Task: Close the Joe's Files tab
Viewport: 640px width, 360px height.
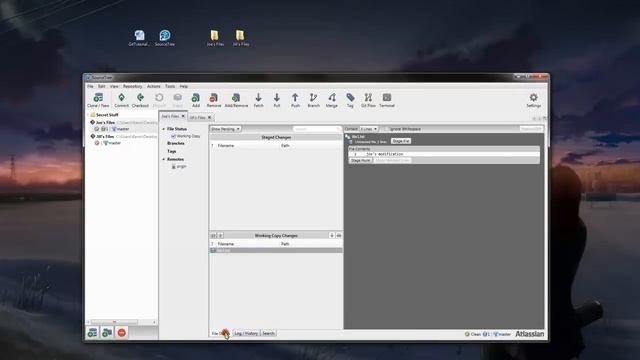Action: 183,116
